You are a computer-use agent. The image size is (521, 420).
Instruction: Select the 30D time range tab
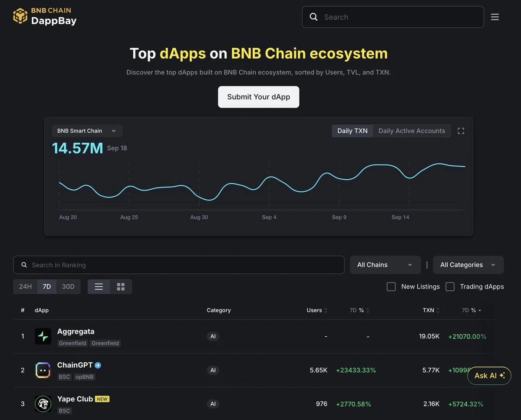tap(68, 287)
